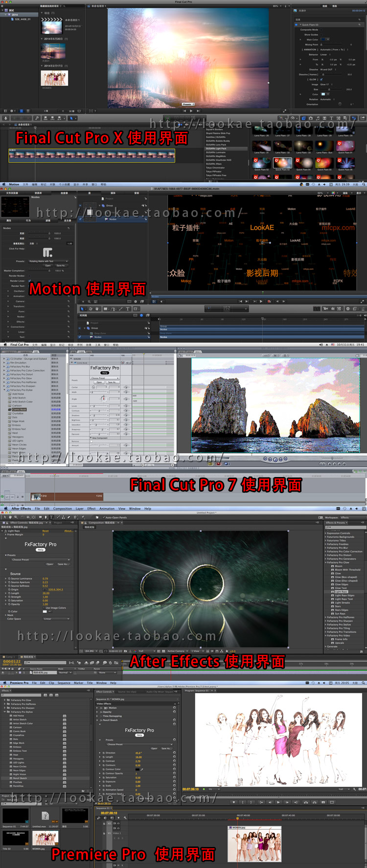Select the Text tool in After Effects toolbar
The width and height of the screenshot is (367, 868).
[51, 517]
